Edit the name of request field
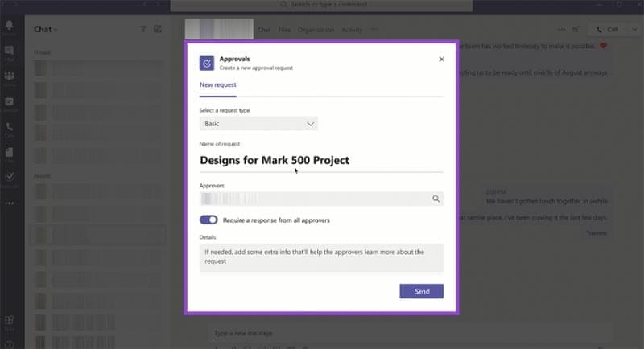Screen dimensions: 644x349 (x=321, y=160)
